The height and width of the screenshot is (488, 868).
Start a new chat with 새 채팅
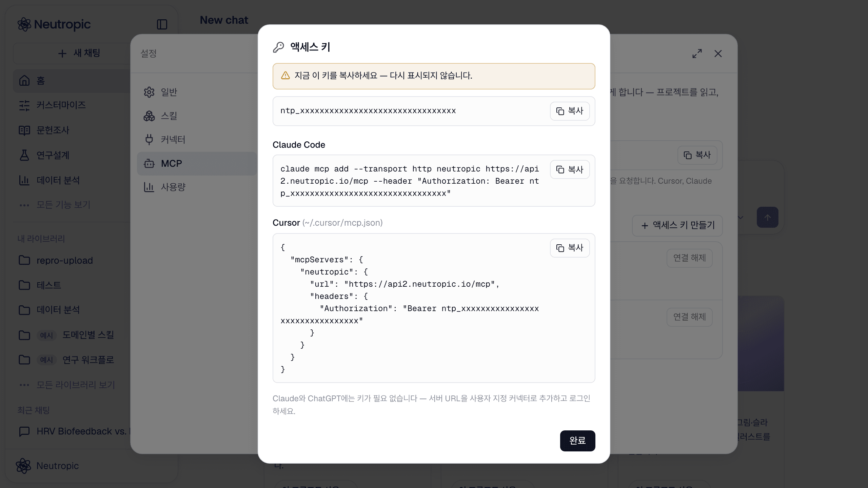coord(80,53)
